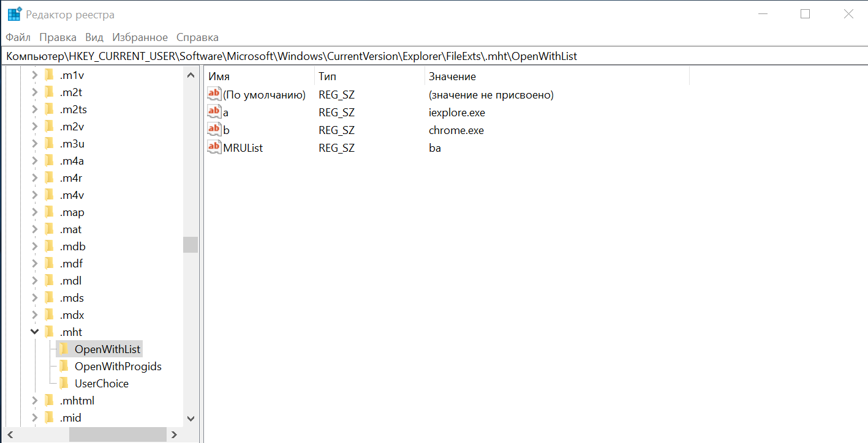Click the .map folder icon
This screenshot has height=443, width=868.
click(x=50, y=212)
